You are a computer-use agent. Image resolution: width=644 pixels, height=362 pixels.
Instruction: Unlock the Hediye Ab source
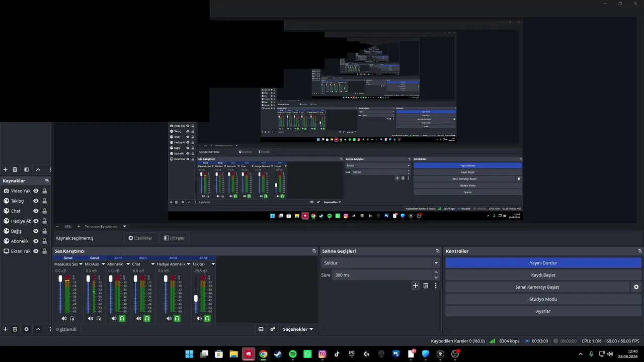click(x=44, y=221)
